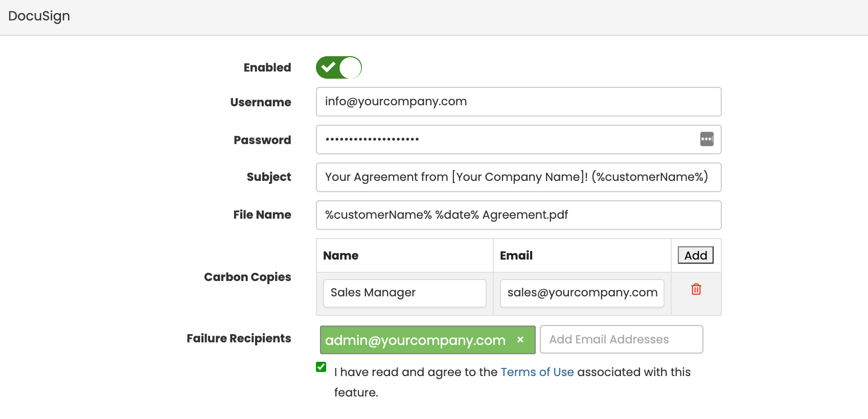This screenshot has height=419, width=868.
Task: Click the Email column header
Action: tap(516, 255)
